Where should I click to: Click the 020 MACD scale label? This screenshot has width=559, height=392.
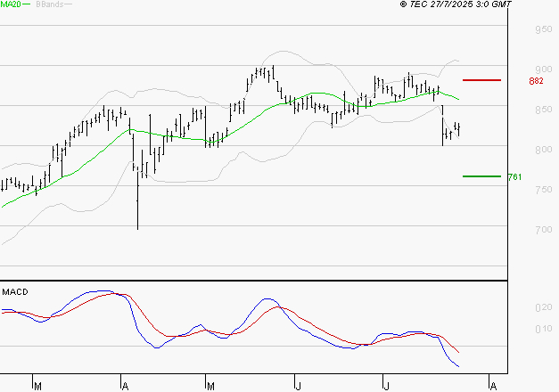[x=542, y=308]
